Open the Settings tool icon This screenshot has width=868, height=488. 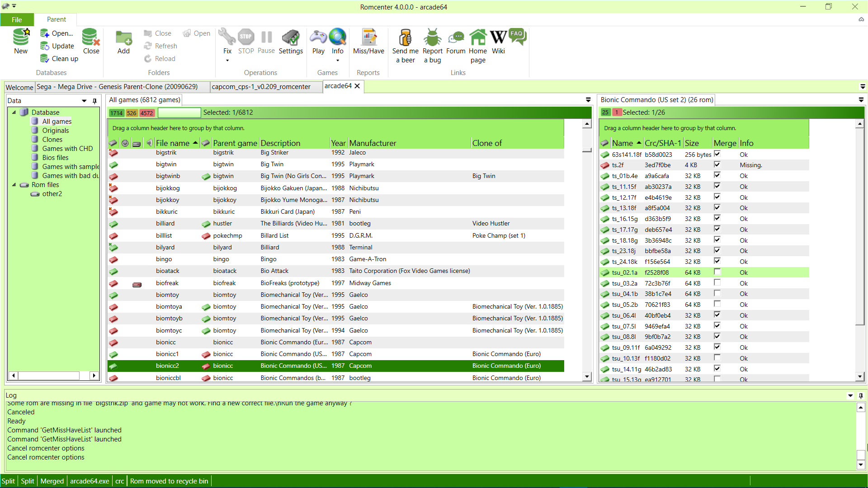[291, 38]
